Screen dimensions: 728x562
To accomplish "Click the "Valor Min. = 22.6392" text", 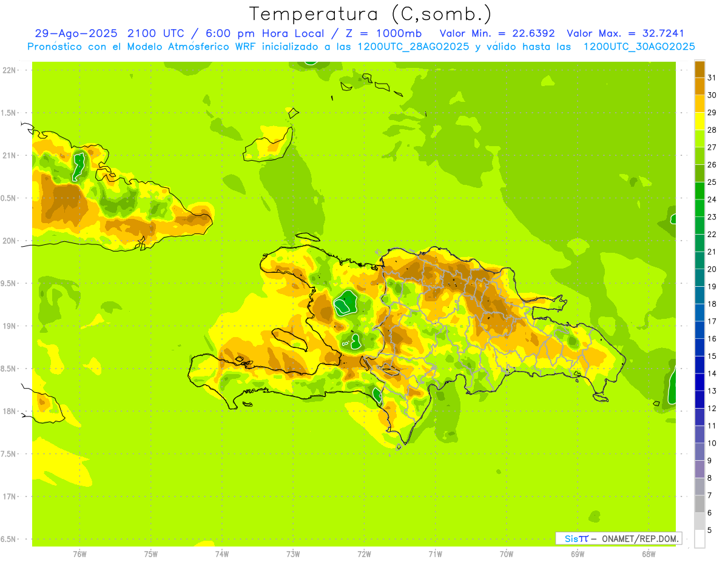I will [497, 33].
